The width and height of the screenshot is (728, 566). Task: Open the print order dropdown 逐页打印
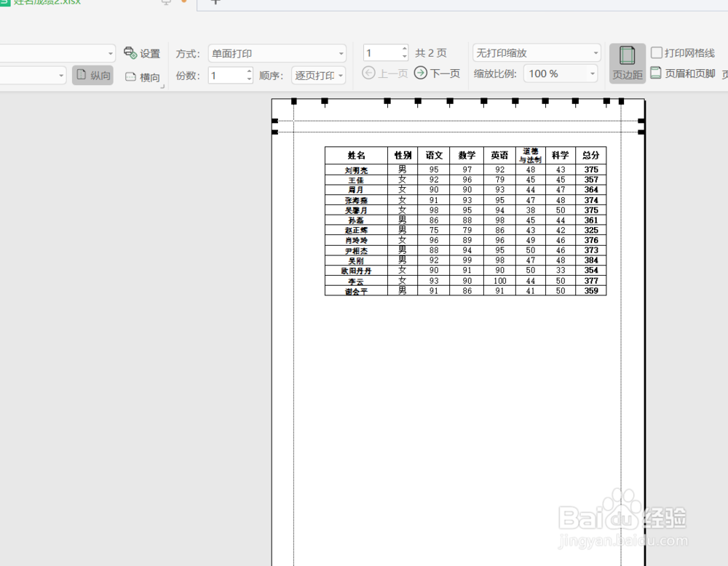[x=319, y=75]
